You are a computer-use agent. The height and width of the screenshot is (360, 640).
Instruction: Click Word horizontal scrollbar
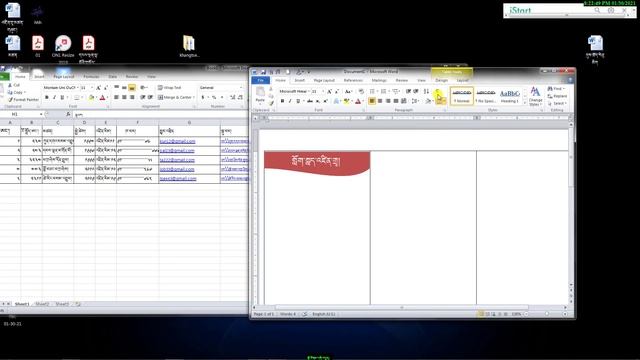point(402,307)
